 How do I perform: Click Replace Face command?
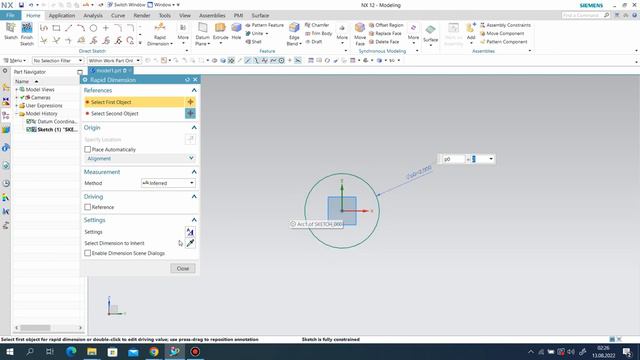coord(385,33)
